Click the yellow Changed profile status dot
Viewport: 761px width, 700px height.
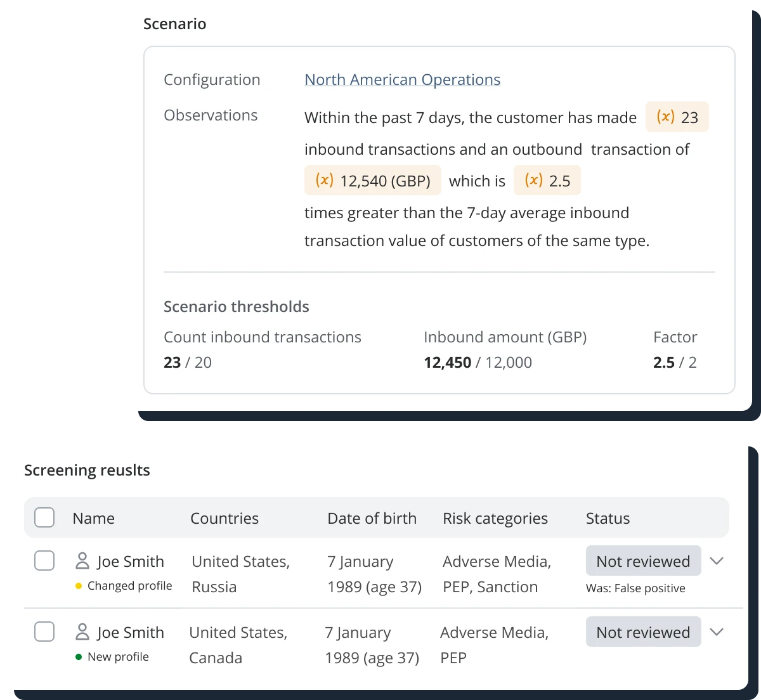(x=79, y=586)
